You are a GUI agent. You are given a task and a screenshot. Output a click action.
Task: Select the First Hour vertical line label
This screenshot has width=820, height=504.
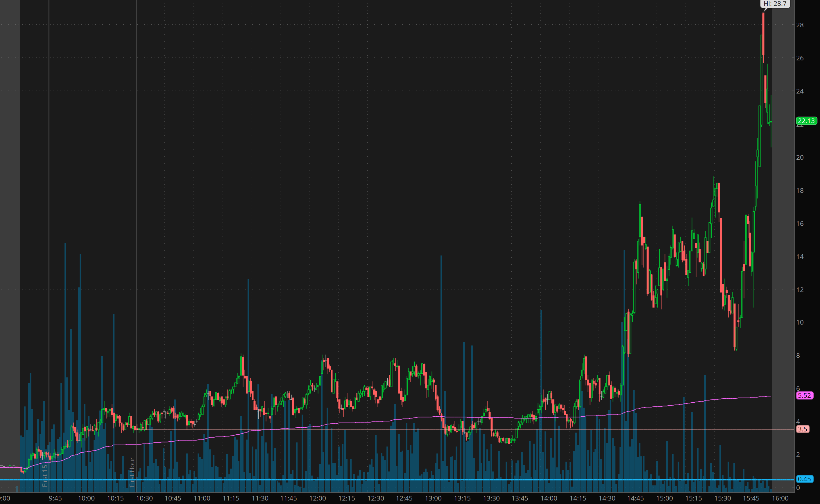pos(132,472)
